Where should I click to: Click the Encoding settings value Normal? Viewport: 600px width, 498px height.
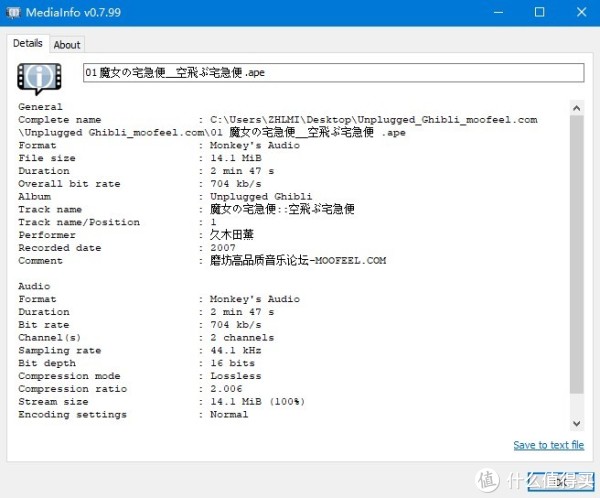(x=229, y=415)
